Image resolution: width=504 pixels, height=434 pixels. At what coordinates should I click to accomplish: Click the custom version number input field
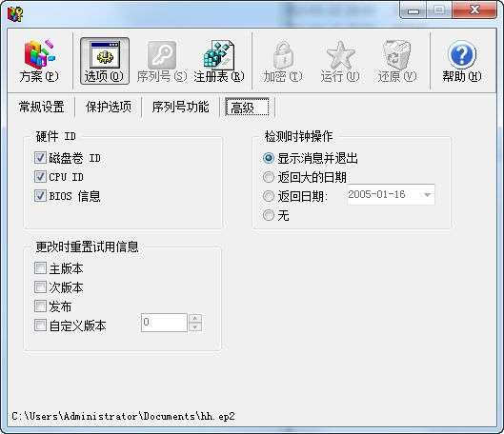click(164, 323)
